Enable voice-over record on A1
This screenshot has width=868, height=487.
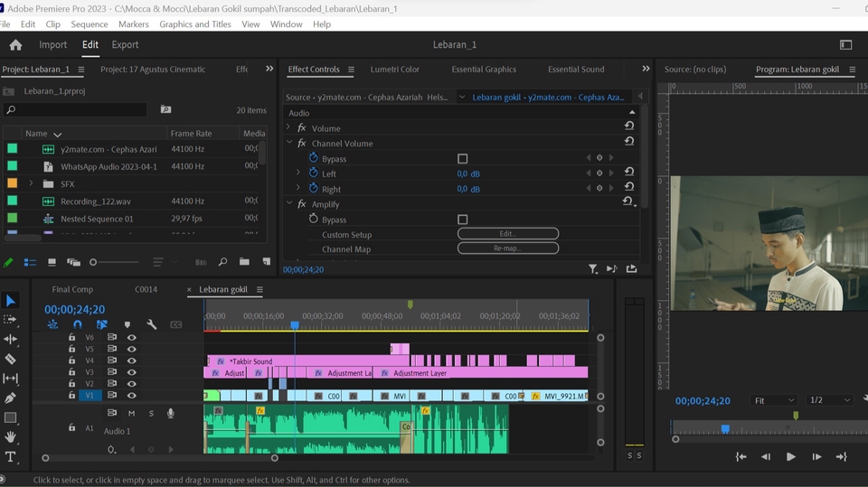pos(170,413)
